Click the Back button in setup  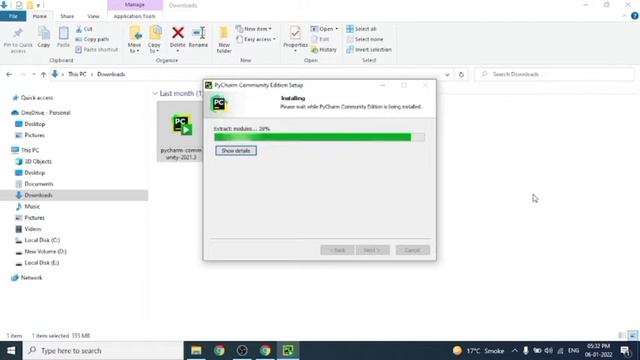(x=337, y=250)
